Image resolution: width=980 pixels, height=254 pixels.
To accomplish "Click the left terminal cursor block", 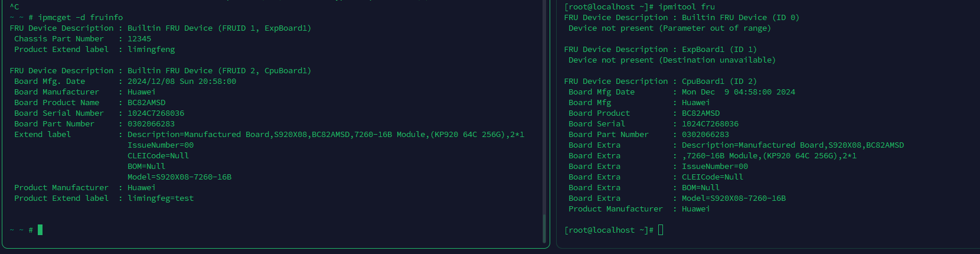I will (40, 230).
